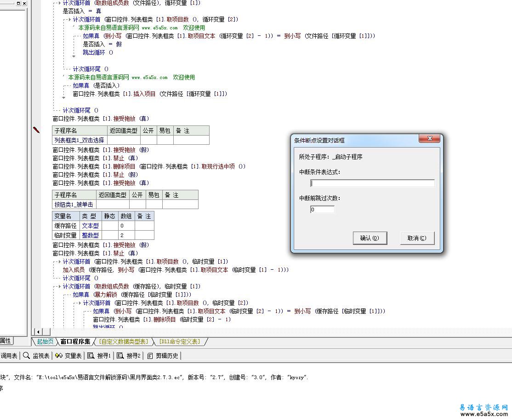Switch to the [自定义数据类型表] tab
This screenshot has width=512, height=420.
pos(124,341)
